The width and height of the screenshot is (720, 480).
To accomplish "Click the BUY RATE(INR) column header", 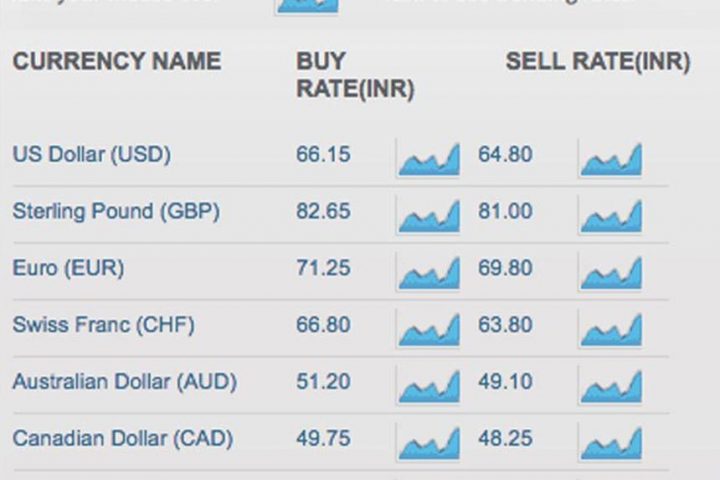I will (355, 75).
